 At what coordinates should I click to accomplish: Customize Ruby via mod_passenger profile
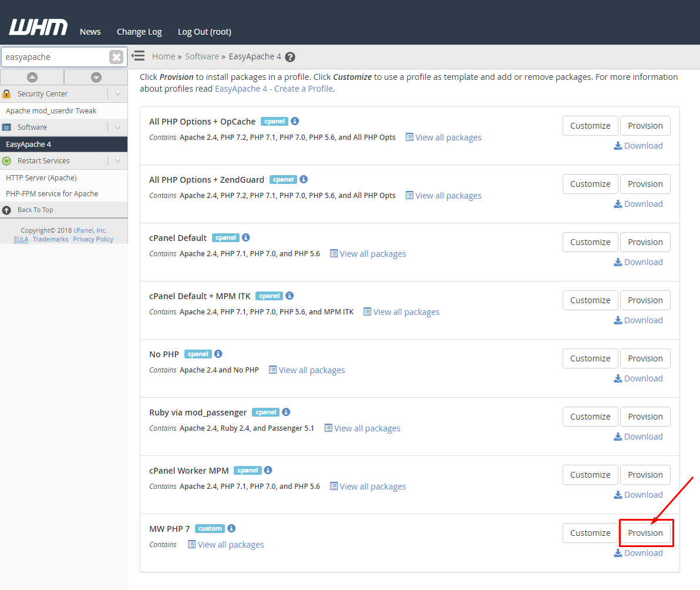point(590,417)
